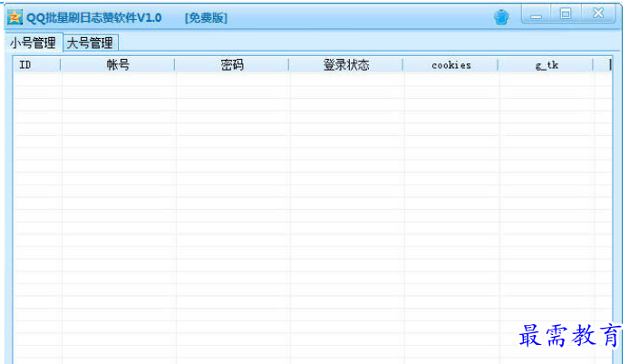Viewport: 629px width, 364px height.
Task: Minimize the QQ批量刷日志赞软件 window
Action: pyautogui.click(x=537, y=14)
